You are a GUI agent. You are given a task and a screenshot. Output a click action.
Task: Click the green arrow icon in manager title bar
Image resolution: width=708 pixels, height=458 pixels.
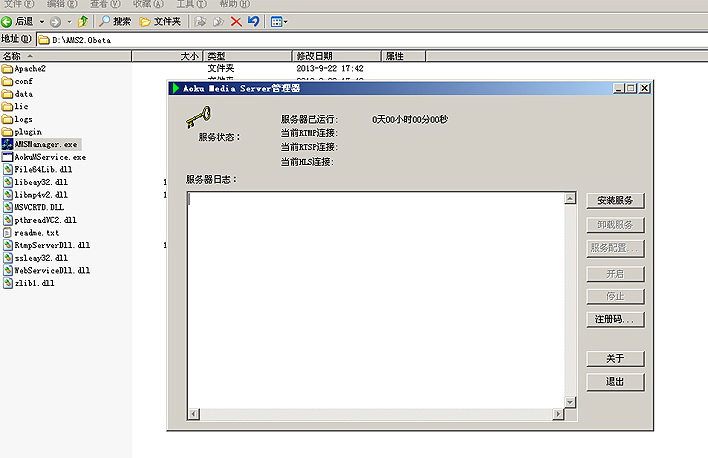tap(176, 88)
